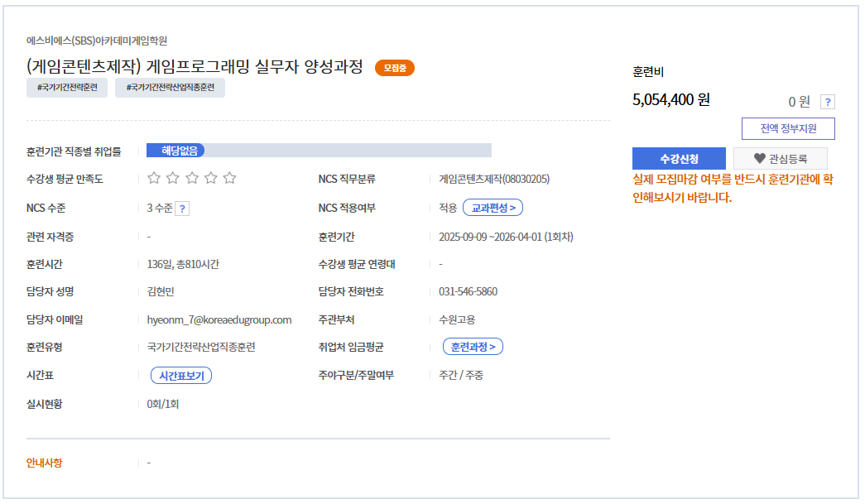Click the 모집중 status badge

tap(395, 68)
